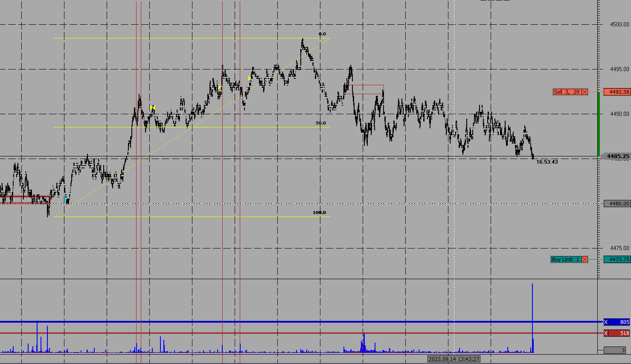631x364 pixels.
Task: Cancel the Sell 3, 29 order
Action: point(584,92)
